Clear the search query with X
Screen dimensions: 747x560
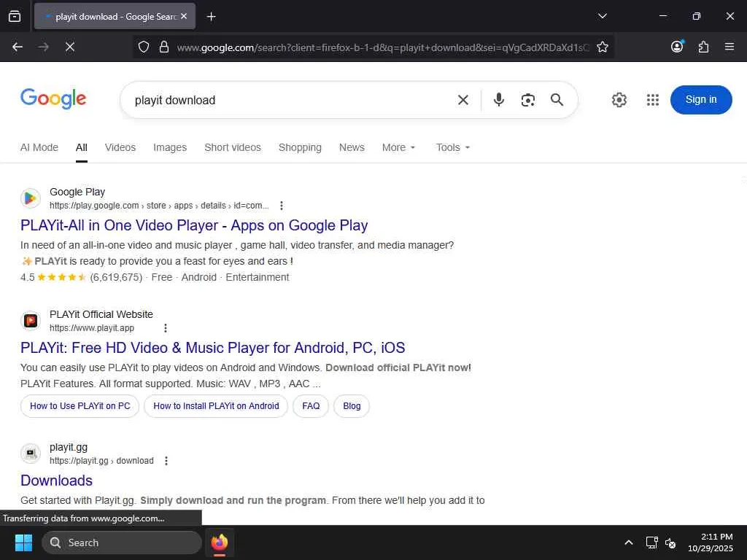point(462,100)
